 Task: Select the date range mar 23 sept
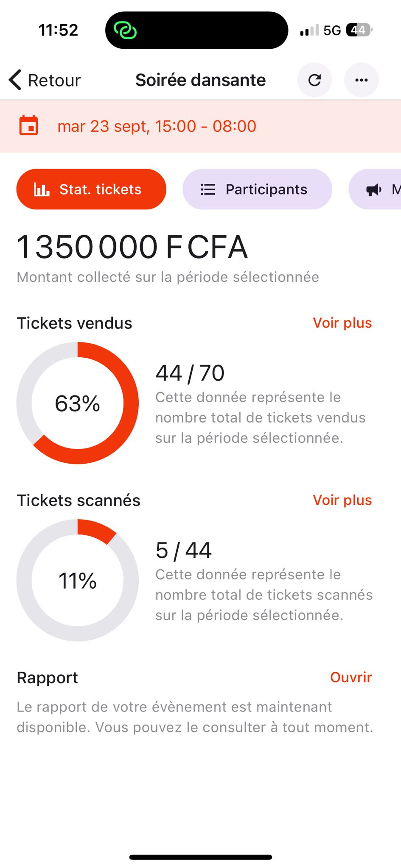(157, 126)
